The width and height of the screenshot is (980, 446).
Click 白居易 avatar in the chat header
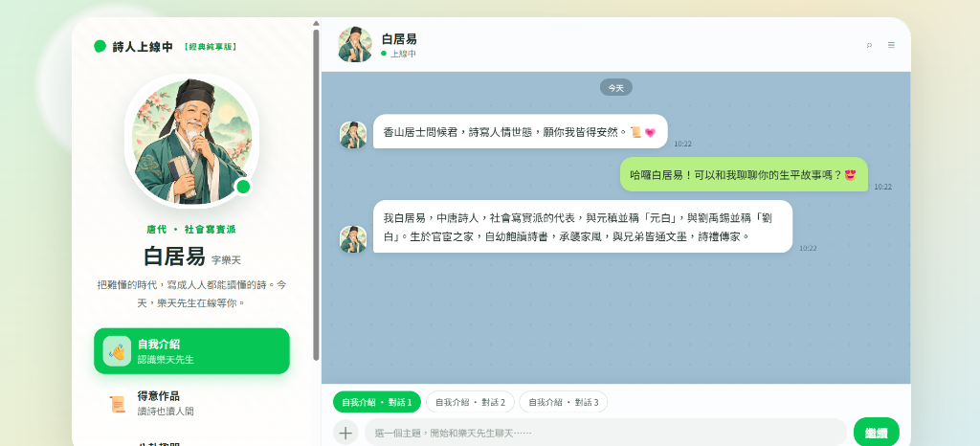355,44
